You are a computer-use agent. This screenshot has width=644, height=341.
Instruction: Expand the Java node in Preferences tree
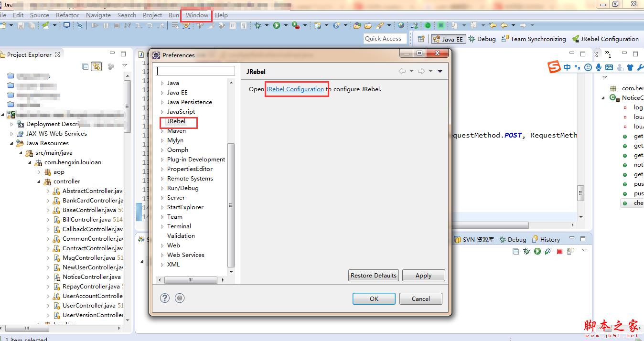162,83
